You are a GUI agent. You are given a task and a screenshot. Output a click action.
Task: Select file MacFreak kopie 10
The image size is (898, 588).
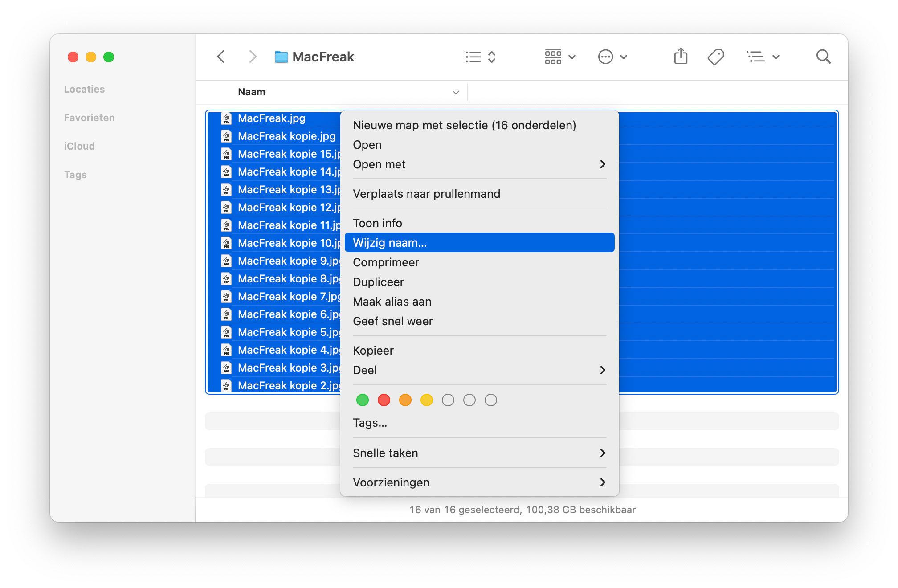pos(289,243)
